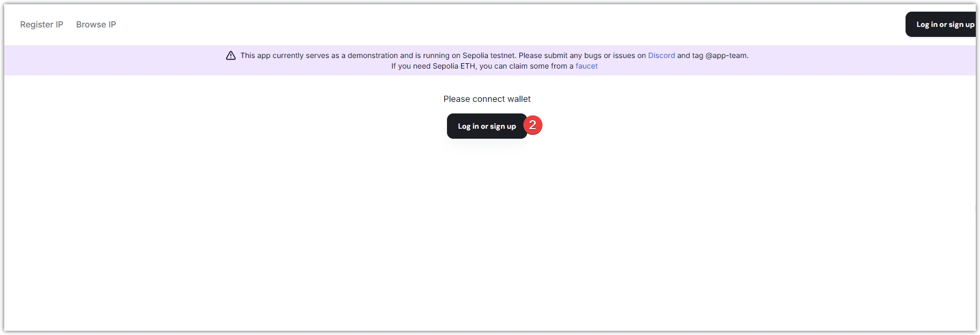Click the "@app-team" tag text
This screenshot has height=335, width=980.
point(726,55)
